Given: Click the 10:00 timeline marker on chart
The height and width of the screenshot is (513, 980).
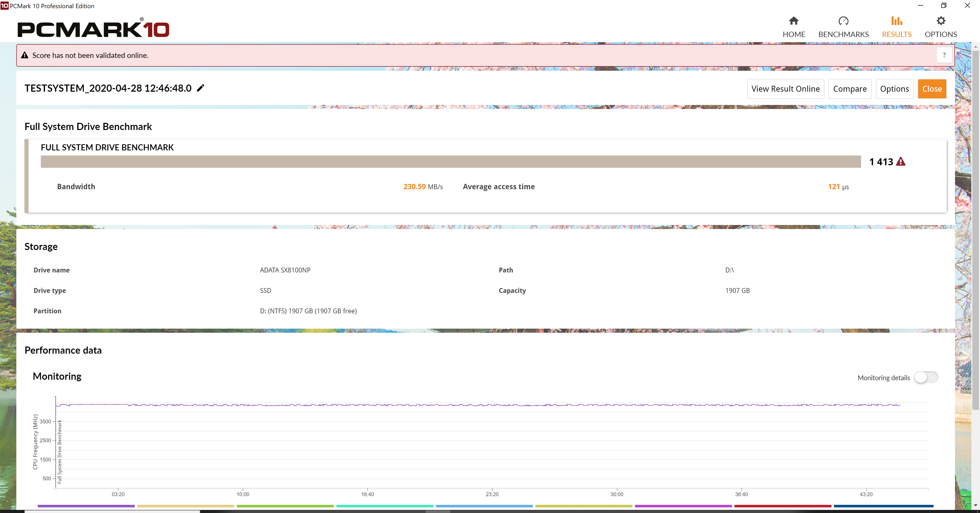Looking at the screenshot, I should pos(243,494).
